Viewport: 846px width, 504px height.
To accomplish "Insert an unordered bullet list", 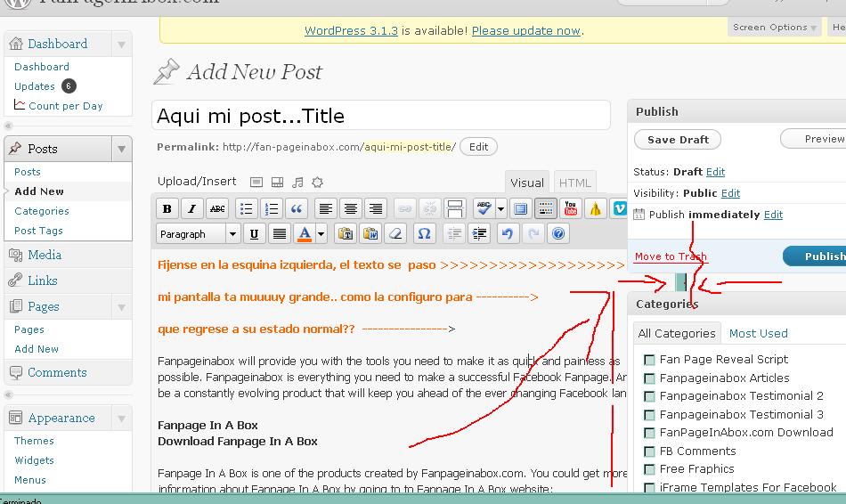I will click(x=246, y=209).
